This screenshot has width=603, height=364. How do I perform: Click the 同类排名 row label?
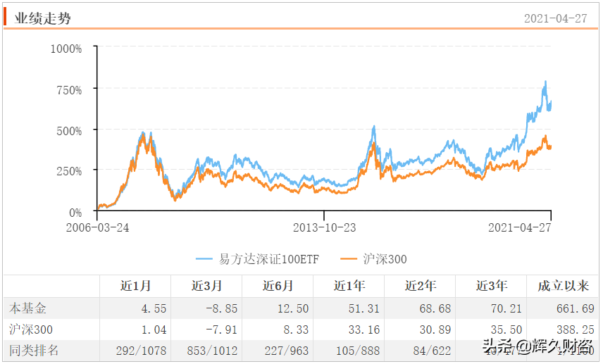pos(34,350)
